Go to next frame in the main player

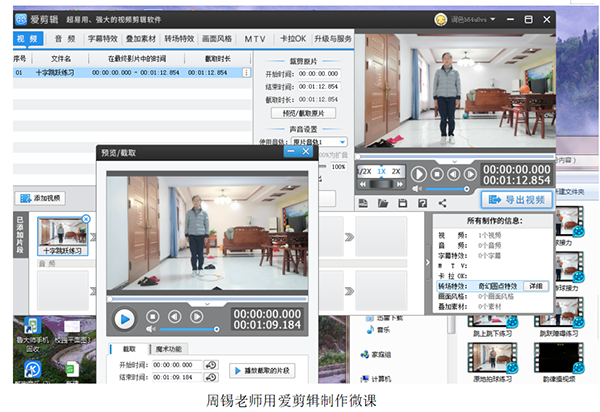click(470, 174)
